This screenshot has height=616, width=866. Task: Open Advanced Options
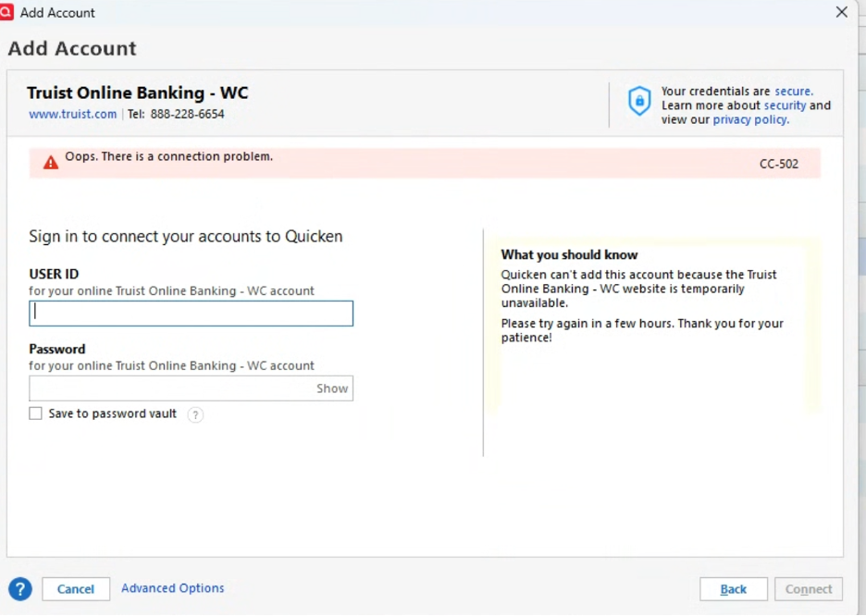(173, 588)
